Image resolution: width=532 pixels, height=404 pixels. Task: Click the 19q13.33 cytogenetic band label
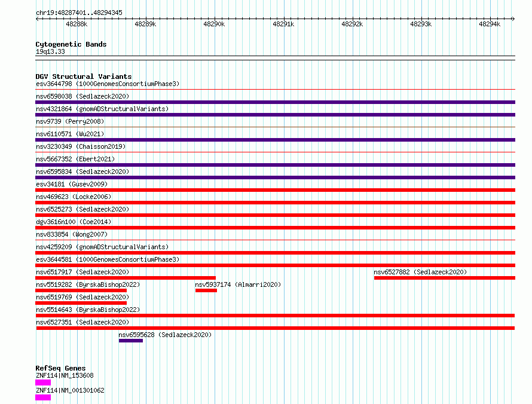50,51
